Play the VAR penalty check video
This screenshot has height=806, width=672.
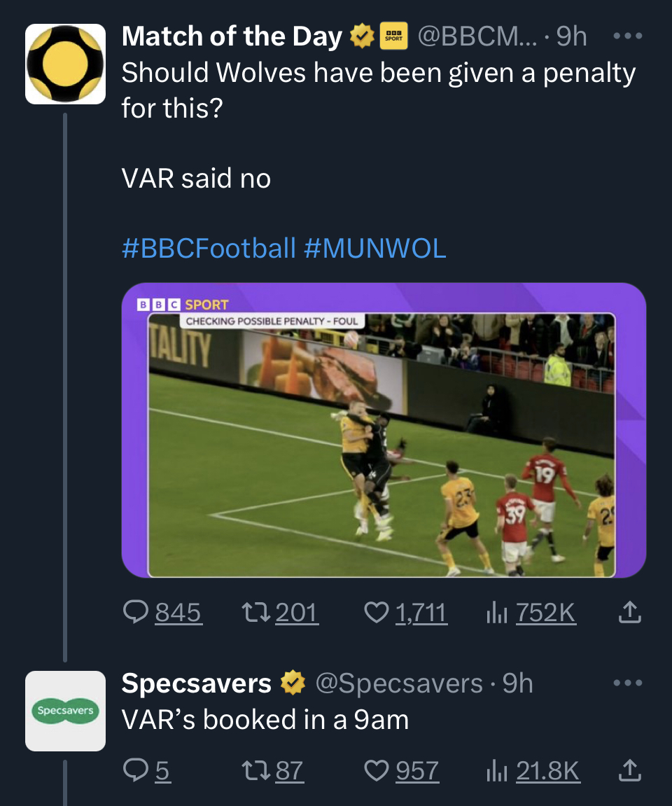click(383, 430)
